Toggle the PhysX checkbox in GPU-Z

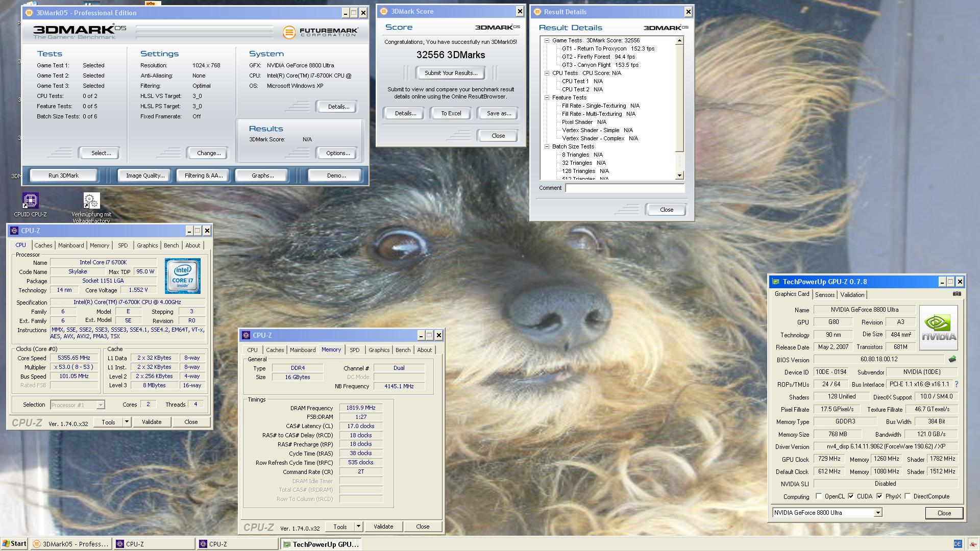pyautogui.click(x=879, y=496)
